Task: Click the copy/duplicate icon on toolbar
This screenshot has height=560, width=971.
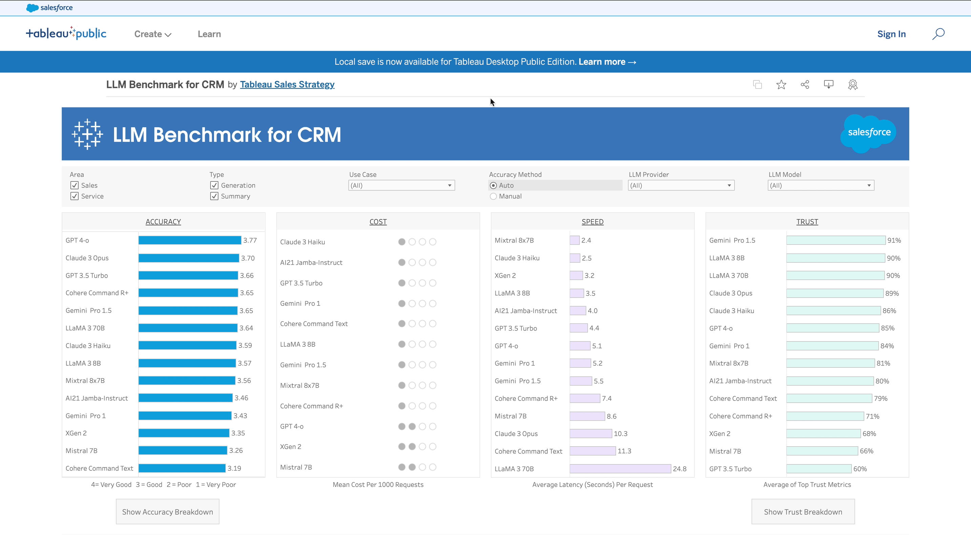Action: 757,85
